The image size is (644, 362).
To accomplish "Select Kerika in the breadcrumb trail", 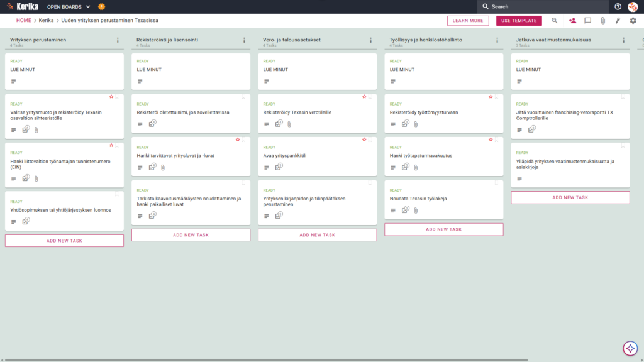I will coord(46,21).
